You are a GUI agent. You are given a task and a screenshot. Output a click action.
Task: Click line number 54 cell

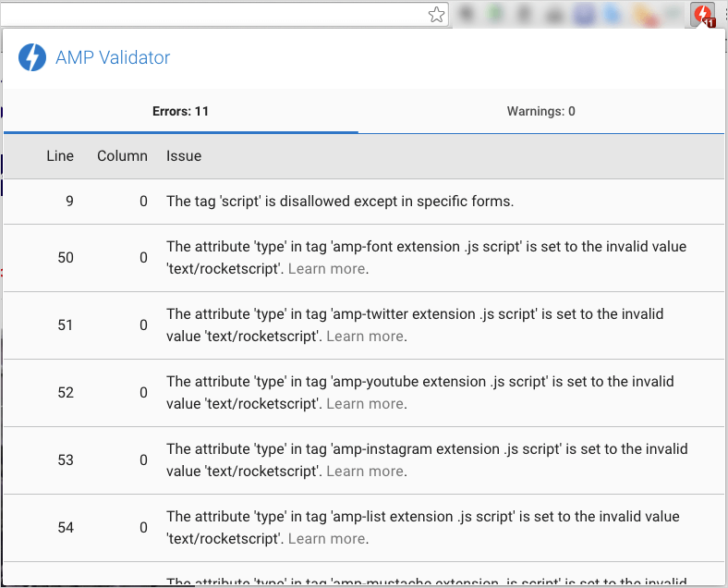[x=66, y=528]
